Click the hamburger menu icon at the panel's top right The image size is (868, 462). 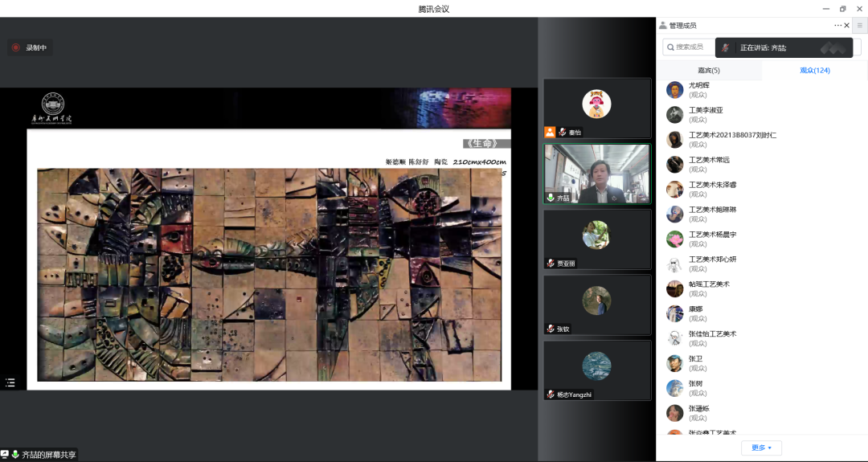[x=859, y=26]
